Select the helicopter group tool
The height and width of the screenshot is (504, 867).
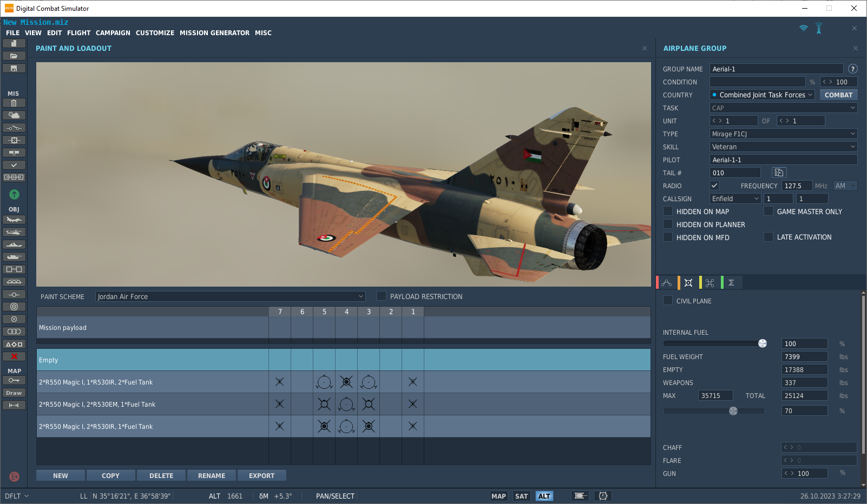pos(14,232)
